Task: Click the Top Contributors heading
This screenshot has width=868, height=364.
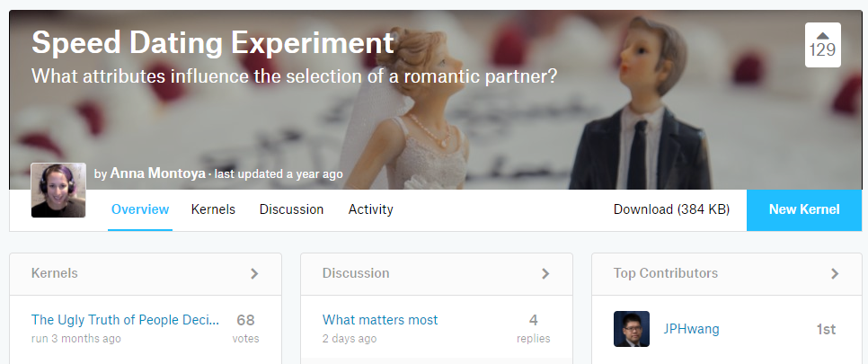Action: point(666,273)
